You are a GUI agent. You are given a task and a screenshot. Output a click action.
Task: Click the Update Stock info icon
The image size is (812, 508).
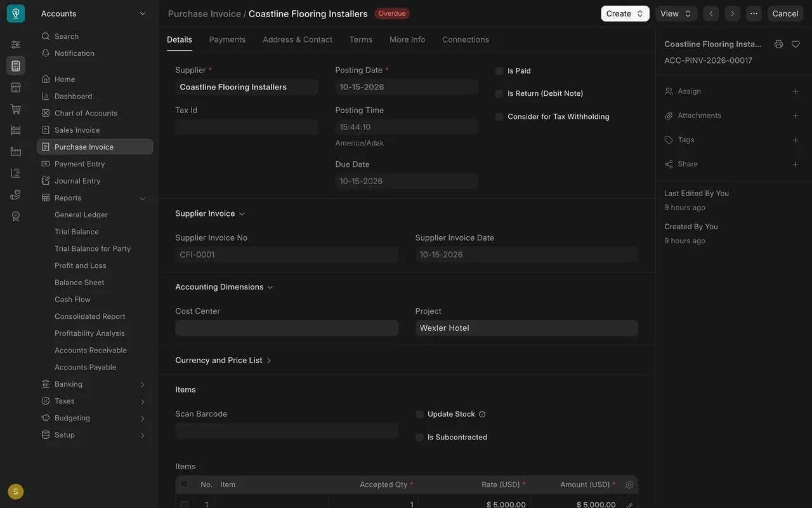click(482, 415)
